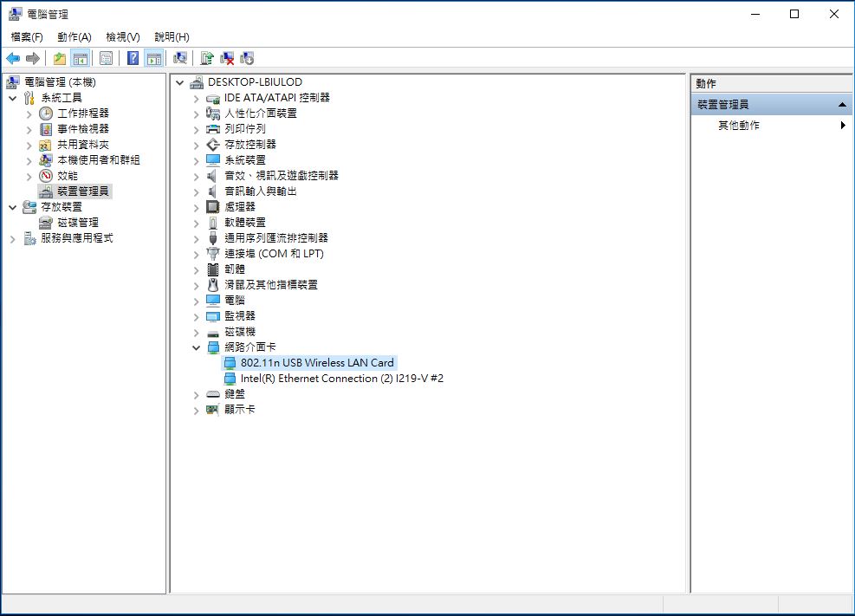The height and width of the screenshot is (616, 855).
Task: Select 磁碟機 device category
Action: [240, 332]
